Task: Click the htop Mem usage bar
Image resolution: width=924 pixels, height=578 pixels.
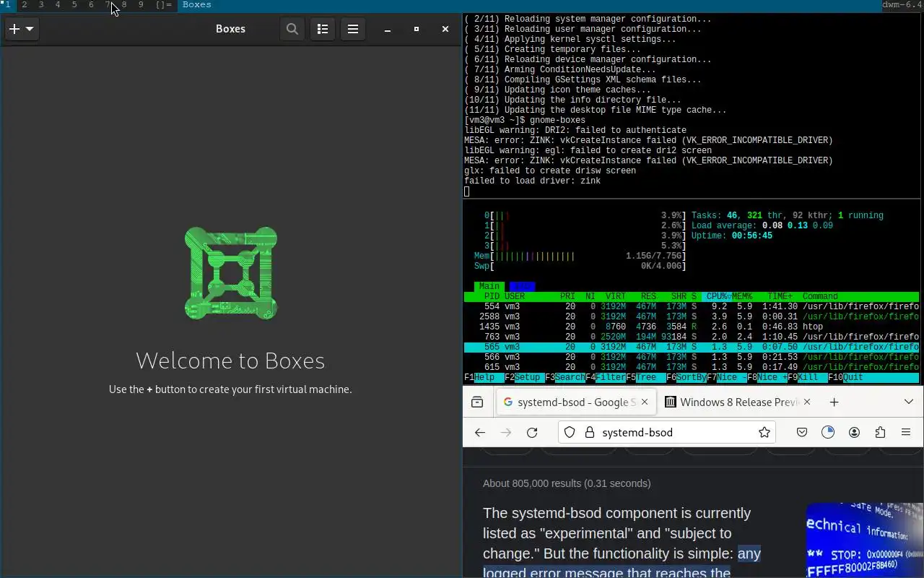Action: (x=580, y=256)
